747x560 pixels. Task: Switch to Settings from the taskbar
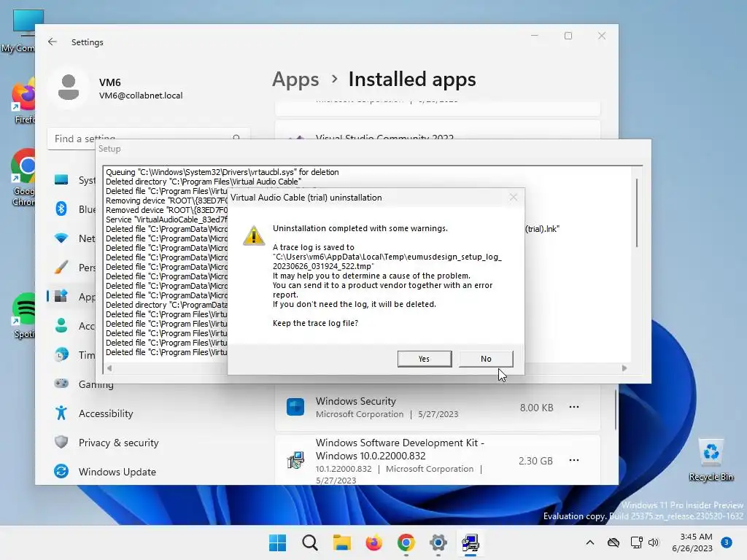tap(438, 542)
